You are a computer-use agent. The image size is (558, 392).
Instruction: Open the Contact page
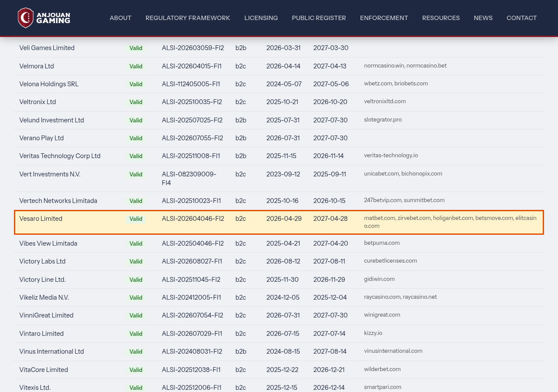[522, 18]
